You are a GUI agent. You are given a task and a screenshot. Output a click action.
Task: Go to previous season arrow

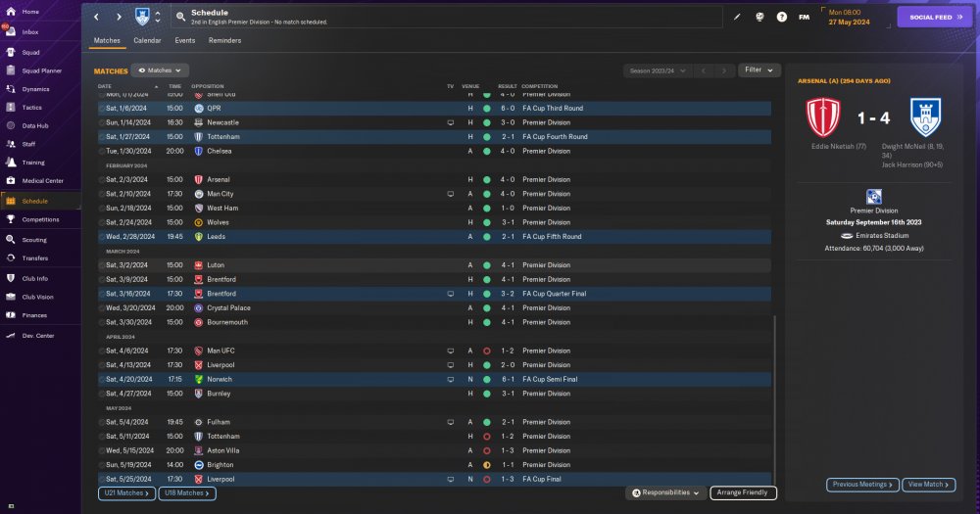703,70
